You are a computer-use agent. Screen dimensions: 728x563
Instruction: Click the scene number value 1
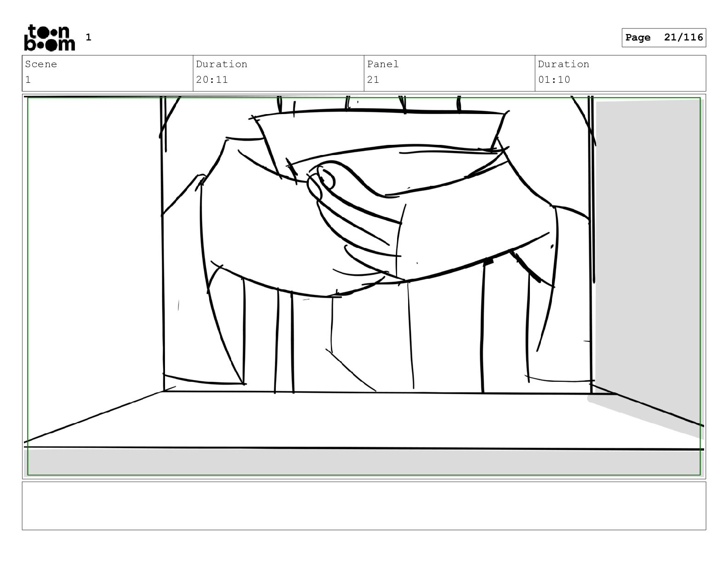tap(28, 80)
